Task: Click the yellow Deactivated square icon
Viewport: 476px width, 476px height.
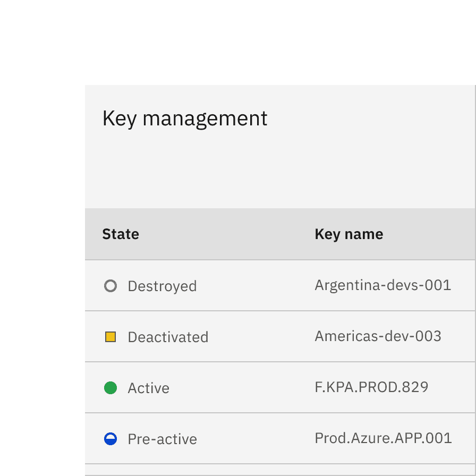Action: [110, 337]
